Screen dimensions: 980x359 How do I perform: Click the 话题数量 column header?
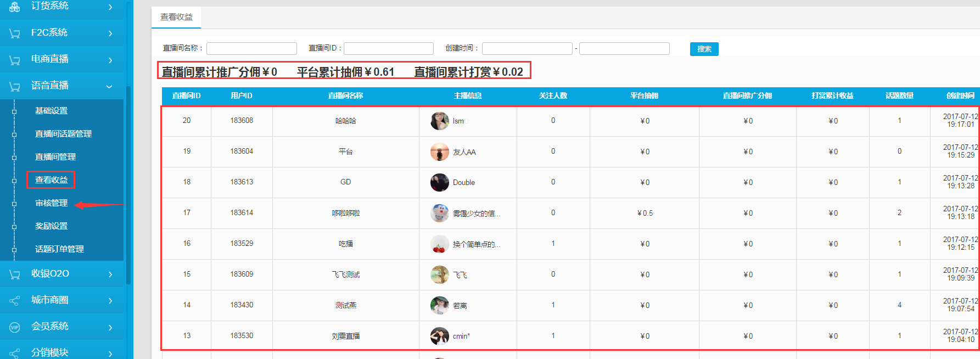(899, 96)
